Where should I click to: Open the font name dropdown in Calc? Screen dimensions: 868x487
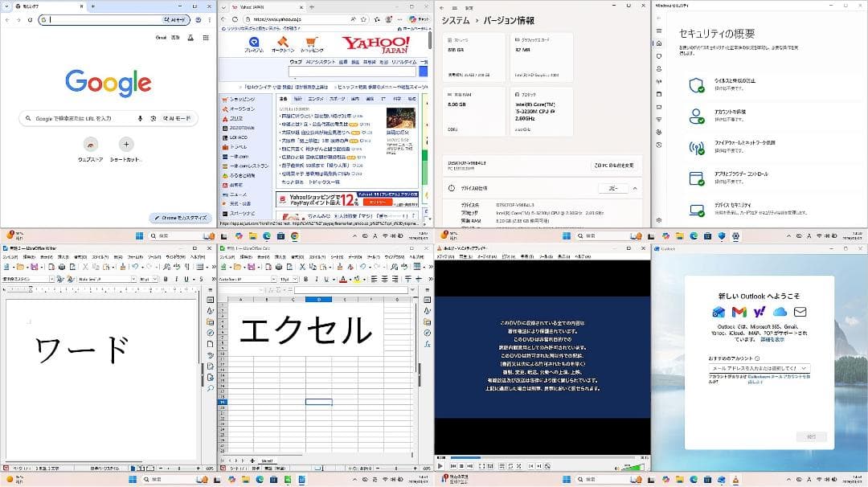pyautogui.click(x=274, y=278)
